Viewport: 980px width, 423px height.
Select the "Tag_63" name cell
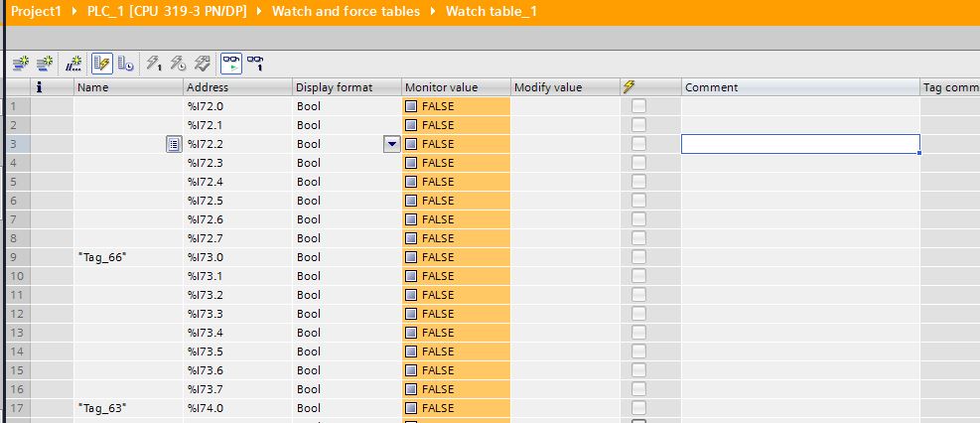(x=129, y=408)
